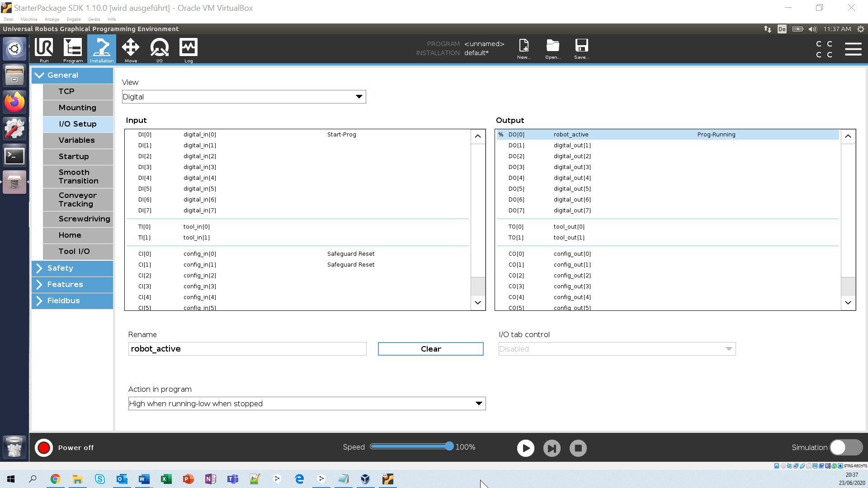
Task: Select the Variables menu item
Action: coord(78,140)
